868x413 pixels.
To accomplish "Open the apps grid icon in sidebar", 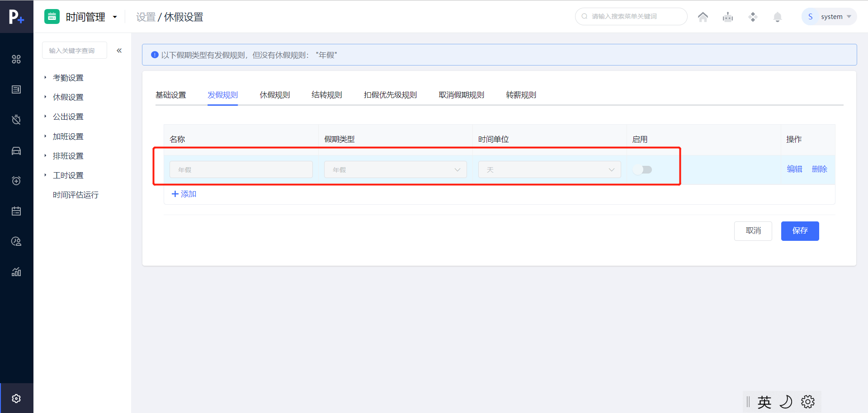I will click(x=16, y=59).
